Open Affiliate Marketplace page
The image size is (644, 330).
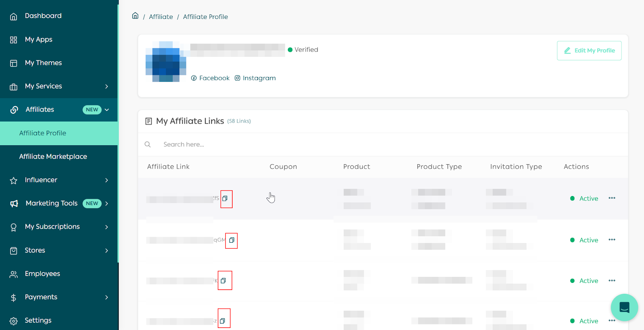pyautogui.click(x=53, y=157)
